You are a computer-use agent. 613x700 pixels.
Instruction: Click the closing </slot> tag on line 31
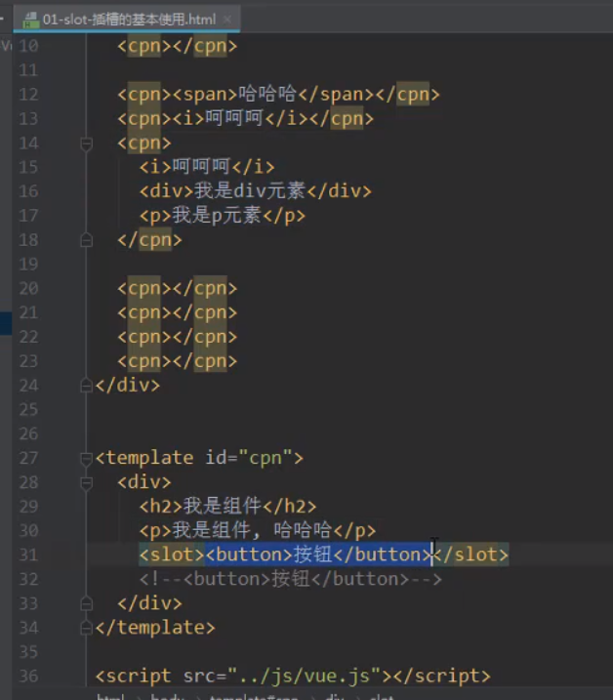tap(471, 555)
